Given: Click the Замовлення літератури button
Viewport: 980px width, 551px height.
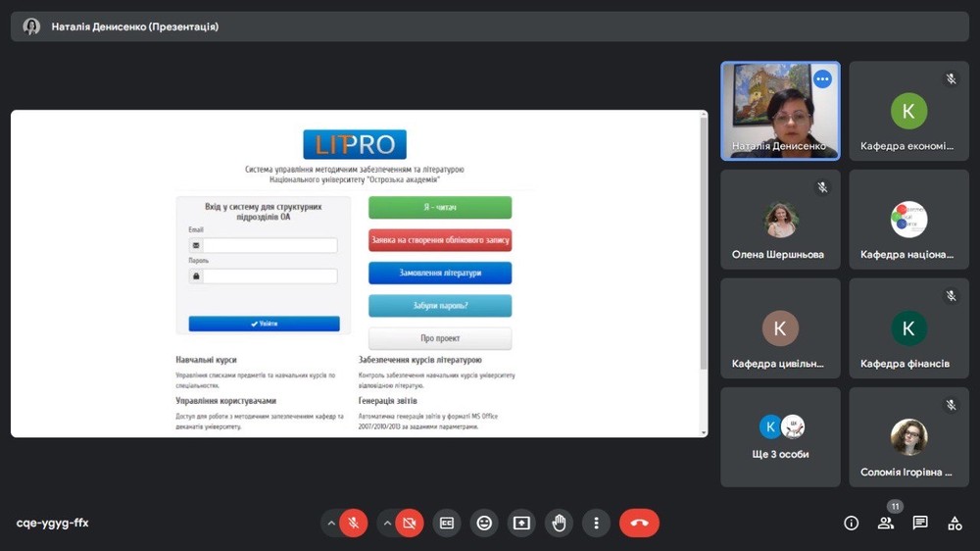Looking at the screenshot, I should (440, 273).
